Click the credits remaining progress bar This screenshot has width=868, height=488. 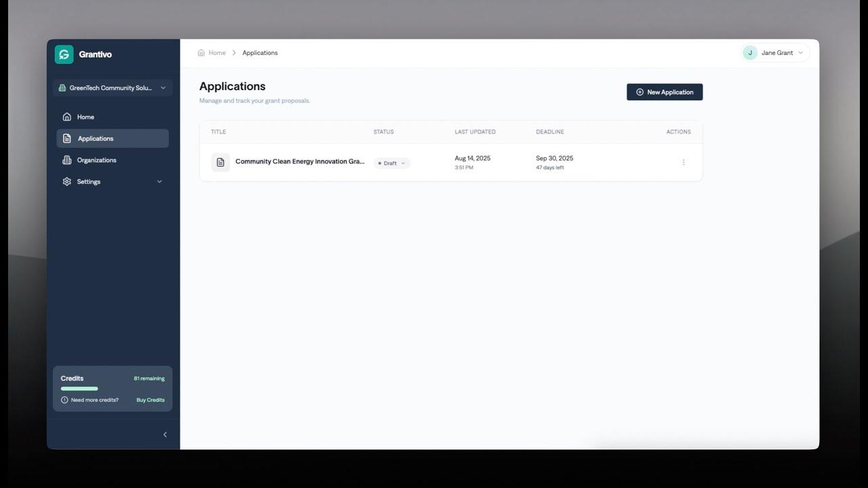(x=79, y=388)
